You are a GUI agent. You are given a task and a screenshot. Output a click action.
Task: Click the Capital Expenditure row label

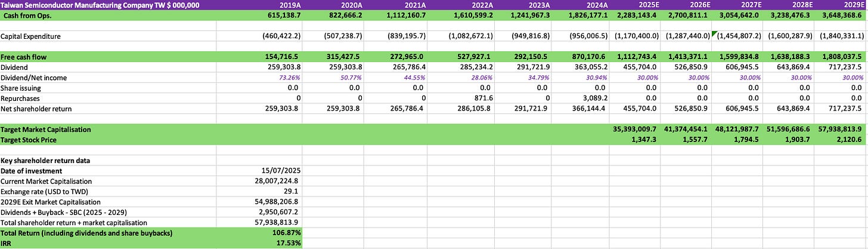pos(30,36)
